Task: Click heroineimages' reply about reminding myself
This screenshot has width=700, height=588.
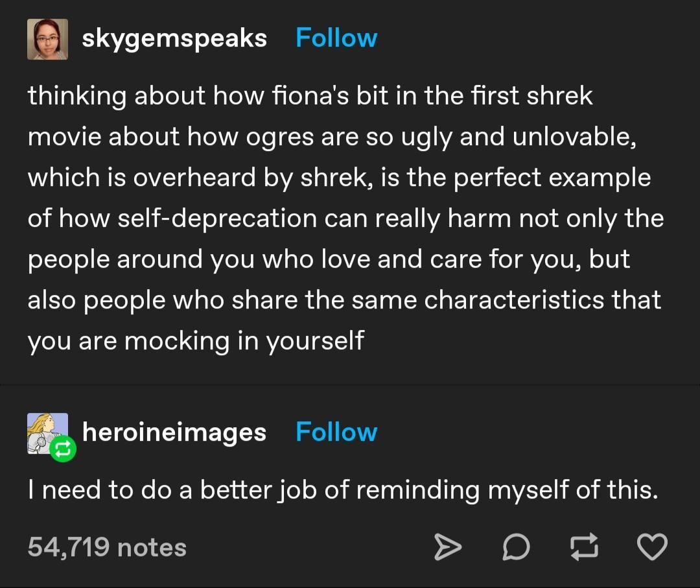Action: pyautogui.click(x=342, y=489)
